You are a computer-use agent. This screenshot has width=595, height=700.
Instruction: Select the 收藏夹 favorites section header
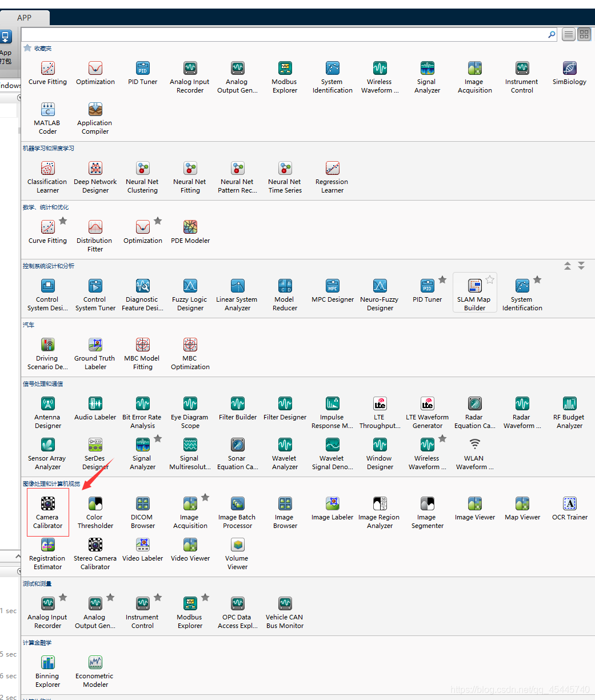[43, 49]
